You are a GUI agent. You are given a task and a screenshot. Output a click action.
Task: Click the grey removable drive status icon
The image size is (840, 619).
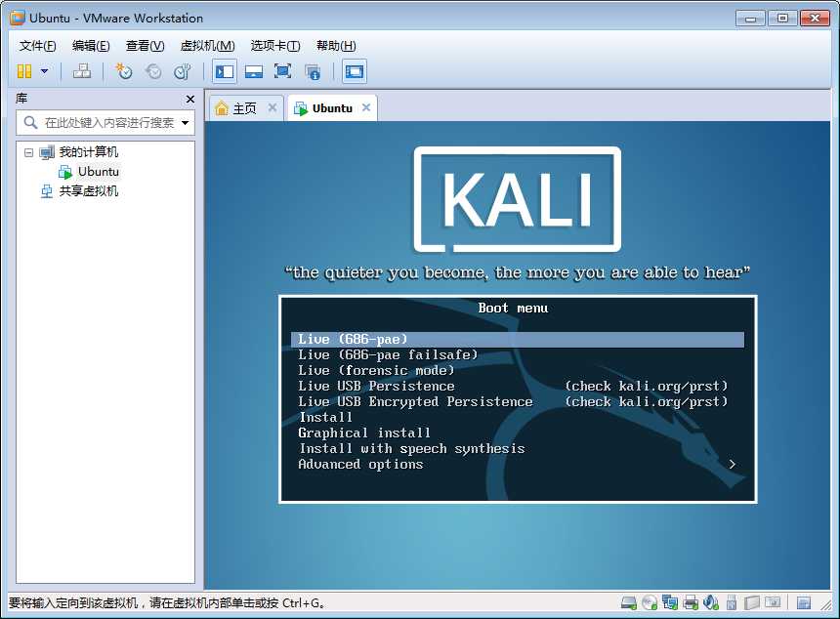[x=752, y=603]
